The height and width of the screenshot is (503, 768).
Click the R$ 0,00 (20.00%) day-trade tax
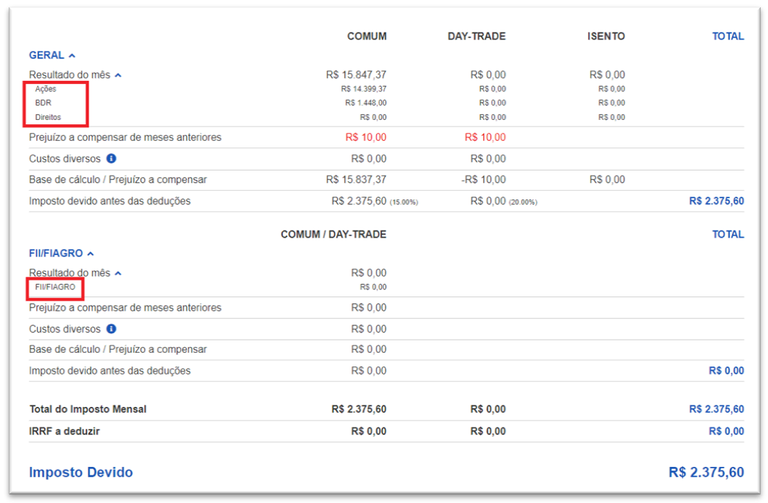(x=504, y=201)
